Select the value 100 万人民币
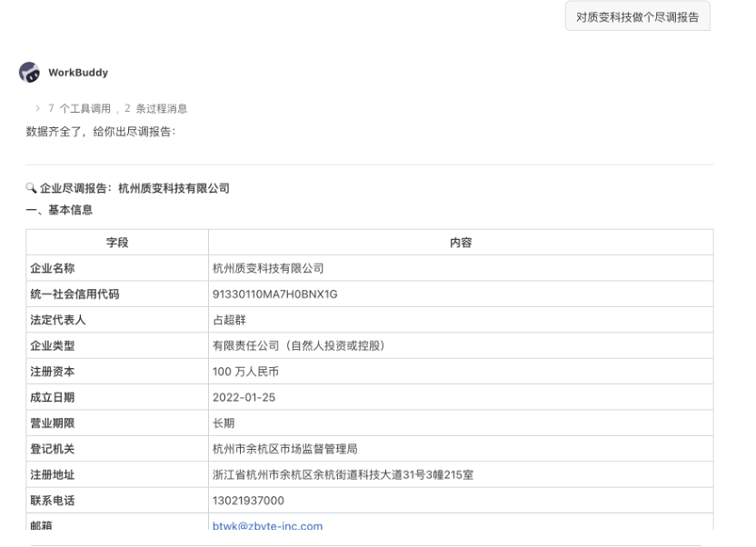756x547 pixels. point(245,372)
